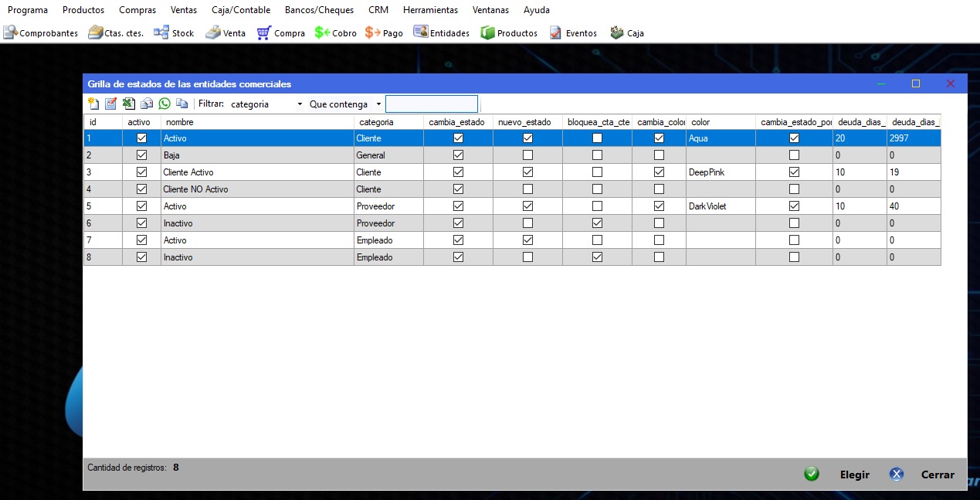Open the Caja/Contable menu
The width and height of the screenshot is (980, 500).
click(x=241, y=10)
